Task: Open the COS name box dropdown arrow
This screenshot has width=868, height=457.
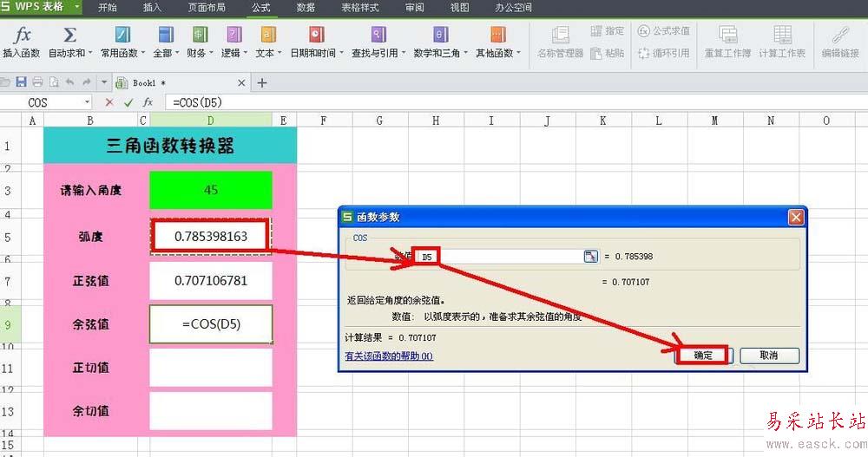Action: (87, 102)
